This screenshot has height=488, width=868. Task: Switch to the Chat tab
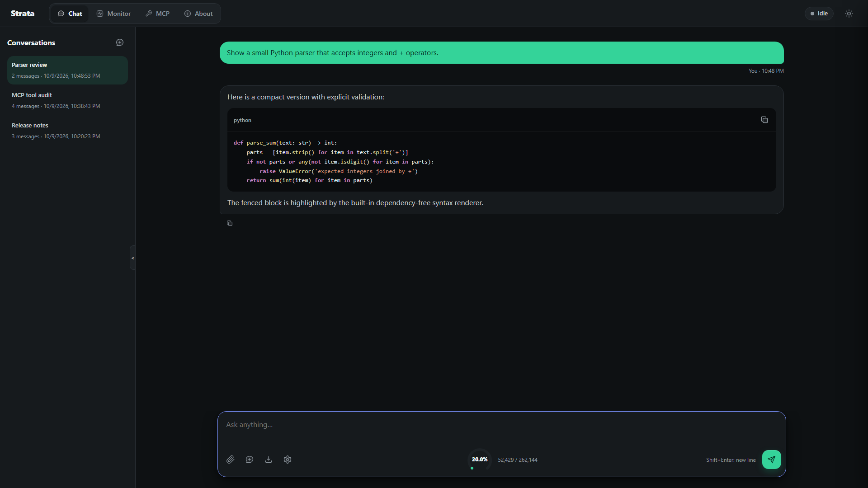point(70,14)
